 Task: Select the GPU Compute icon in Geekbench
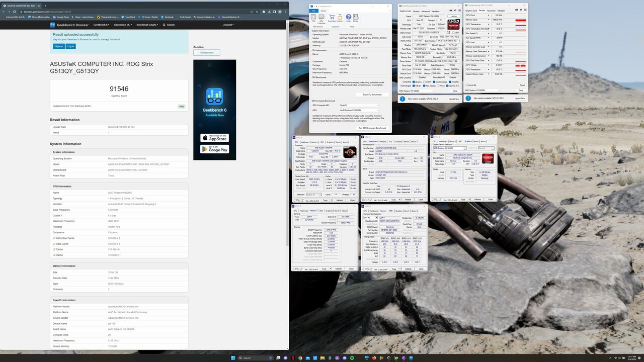coord(321,17)
